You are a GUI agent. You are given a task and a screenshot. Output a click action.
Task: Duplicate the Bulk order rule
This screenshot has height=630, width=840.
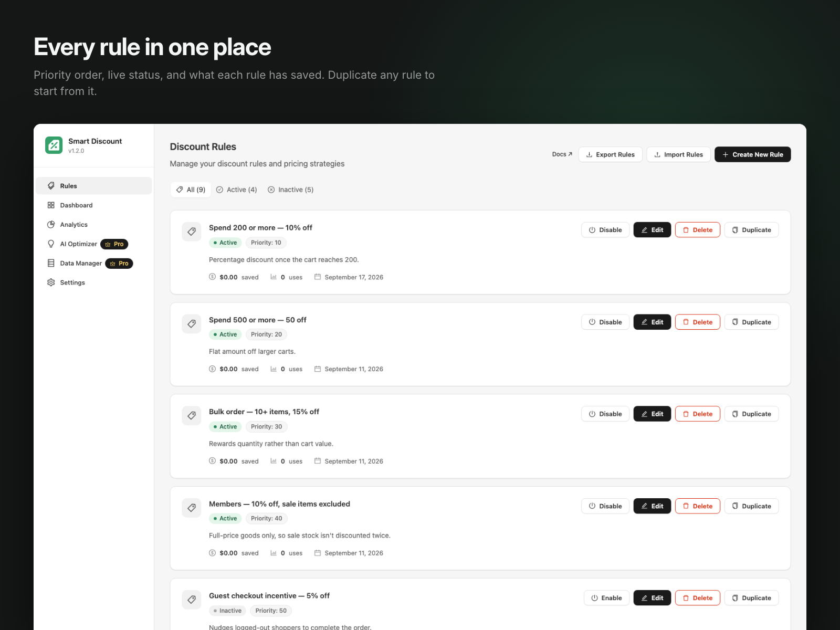click(x=752, y=414)
